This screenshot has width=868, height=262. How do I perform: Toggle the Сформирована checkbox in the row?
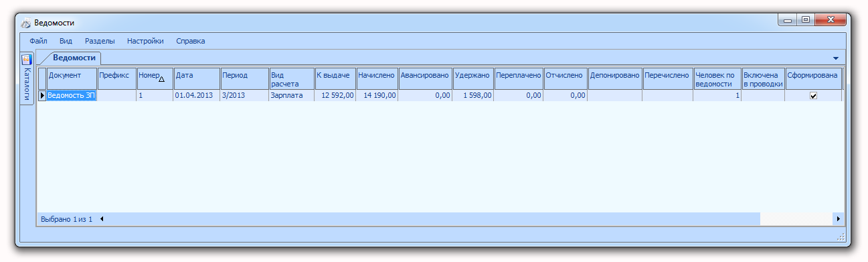click(x=813, y=96)
